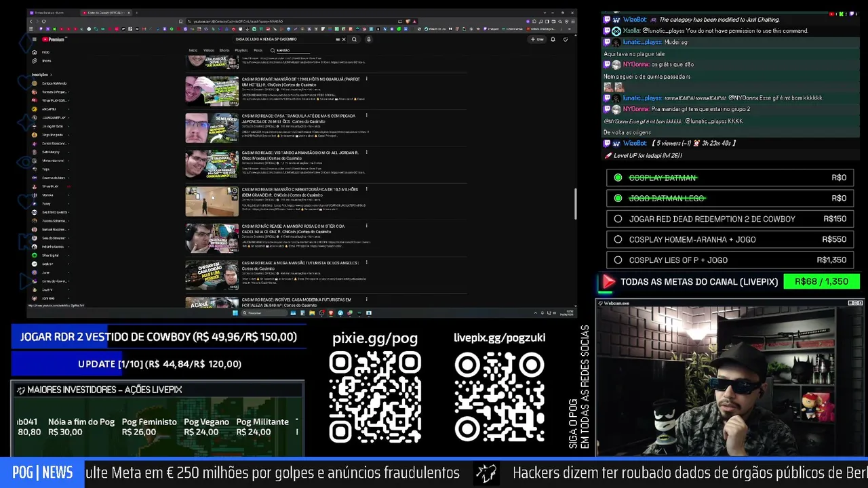Click the pixie.gg/pog QR code

pyautogui.click(x=375, y=397)
